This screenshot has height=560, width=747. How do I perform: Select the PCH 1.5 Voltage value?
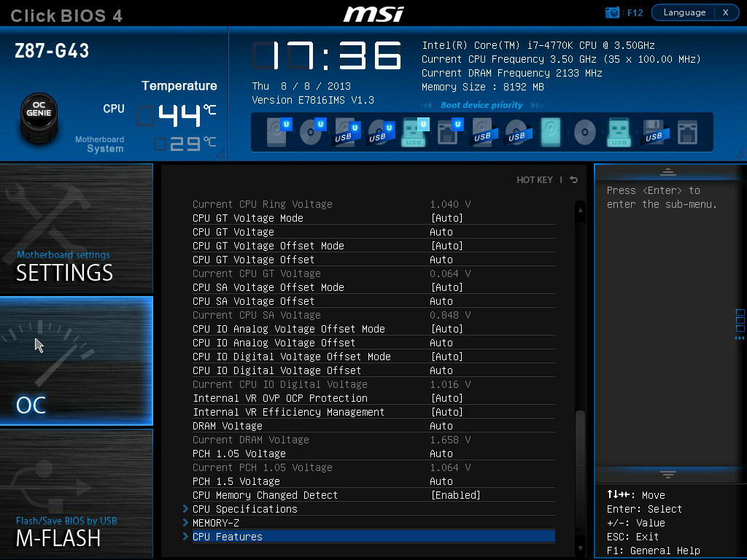(x=441, y=481)
